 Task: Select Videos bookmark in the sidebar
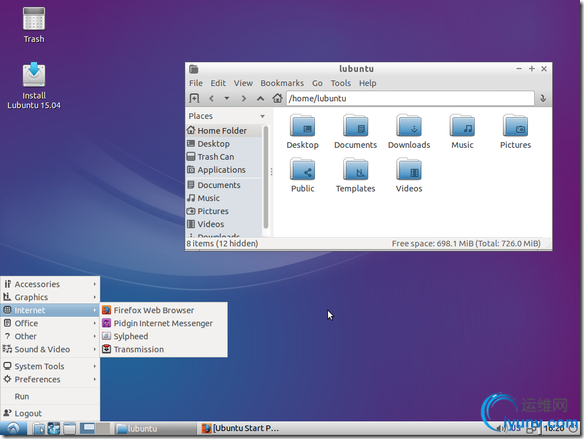tap(224, 224)
